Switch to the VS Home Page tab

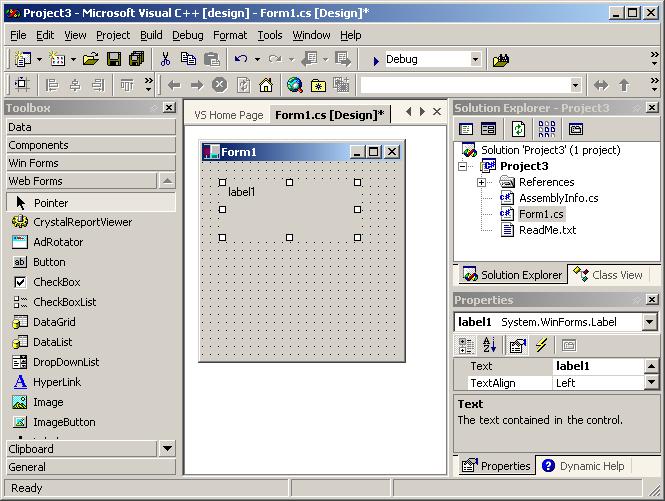[229, 115]
